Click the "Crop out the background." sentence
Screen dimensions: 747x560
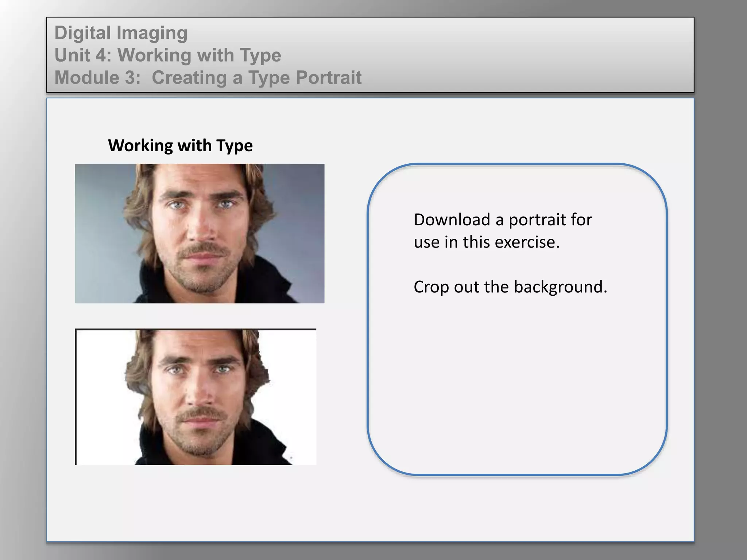(510, 287)
